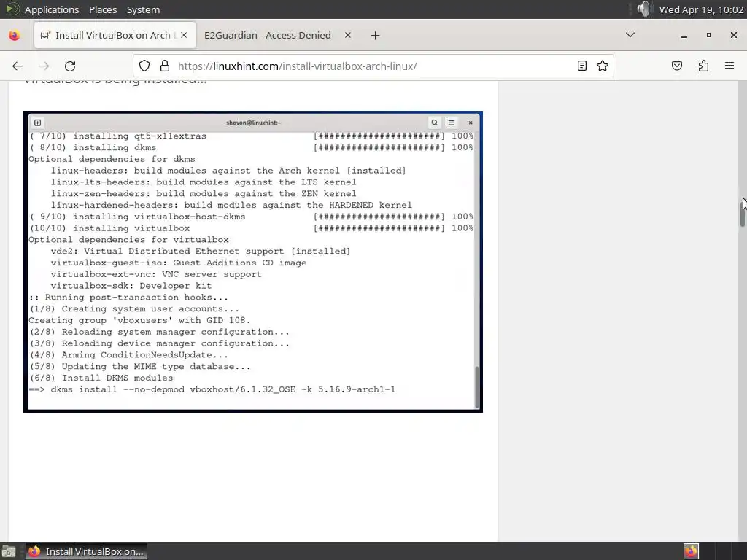Open a new tab

point(375,35)
